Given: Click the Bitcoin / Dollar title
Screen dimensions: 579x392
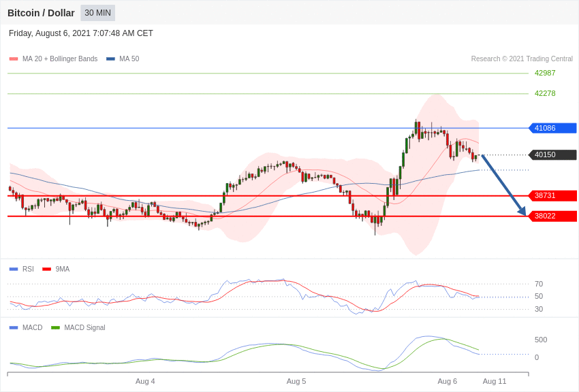Looking at the screenshot, I should (41, 13).
